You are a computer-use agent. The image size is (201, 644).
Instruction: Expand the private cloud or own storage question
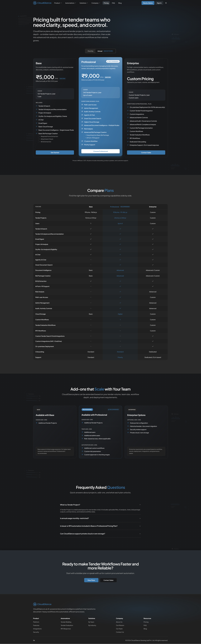(x=100, y=534)
